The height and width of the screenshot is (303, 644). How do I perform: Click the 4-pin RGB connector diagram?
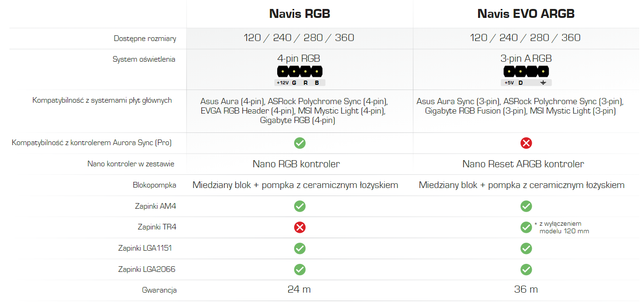(x=300, y=76)
